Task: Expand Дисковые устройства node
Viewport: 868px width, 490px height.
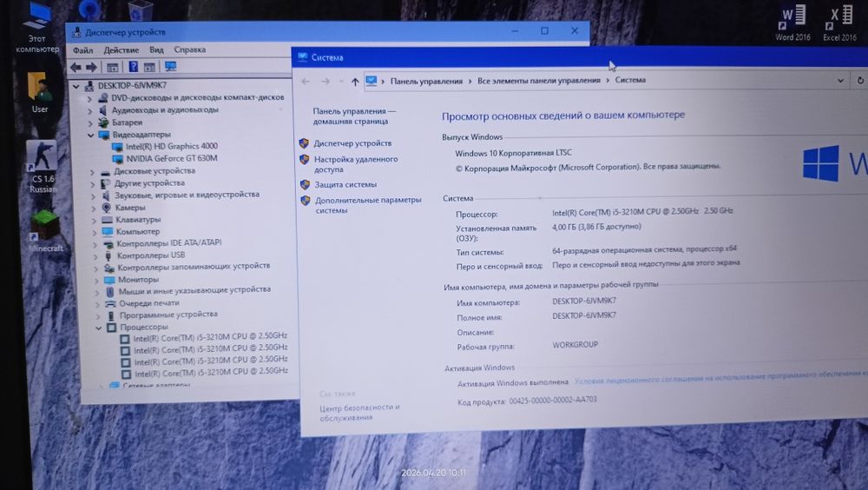Action: [x=93, y=172]
